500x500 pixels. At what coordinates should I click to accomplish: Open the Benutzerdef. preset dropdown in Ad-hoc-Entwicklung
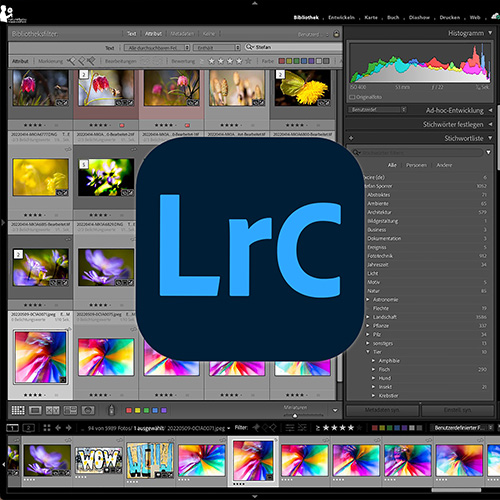(378, 110)
